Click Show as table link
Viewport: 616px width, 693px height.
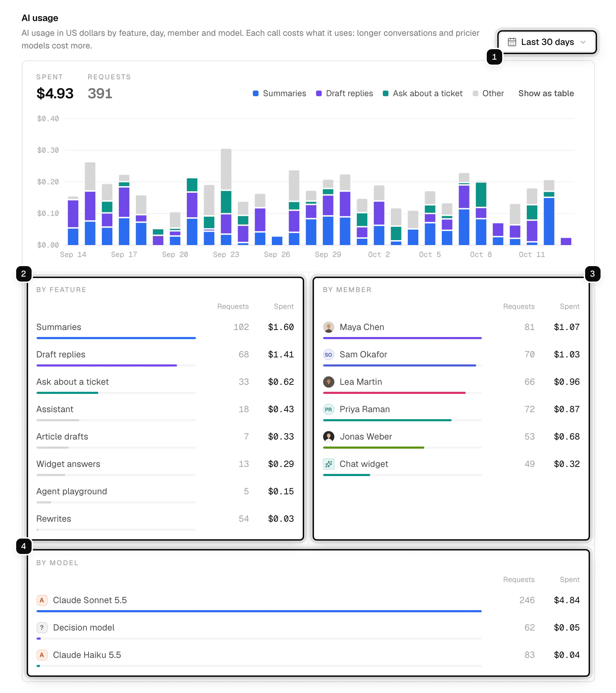(546, 93)
